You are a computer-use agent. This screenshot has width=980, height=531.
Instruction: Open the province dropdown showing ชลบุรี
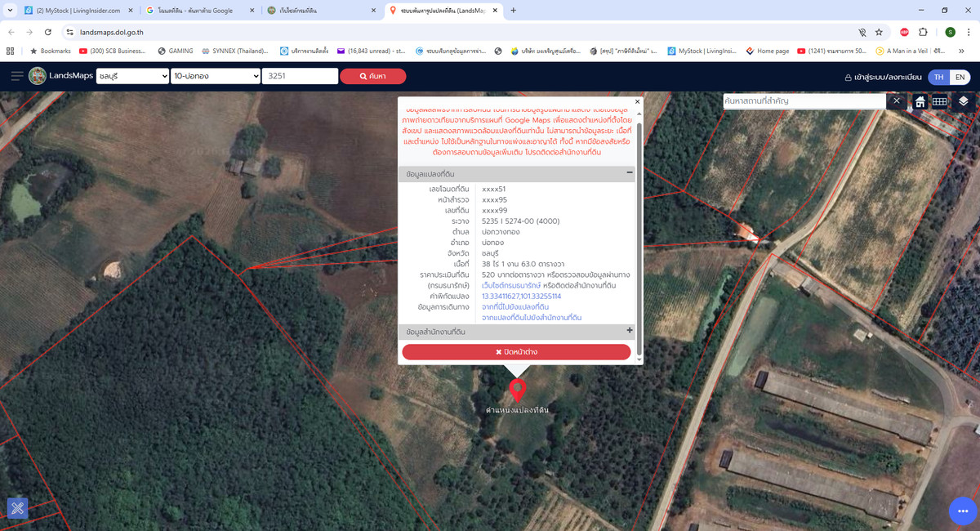click(131, 76)
